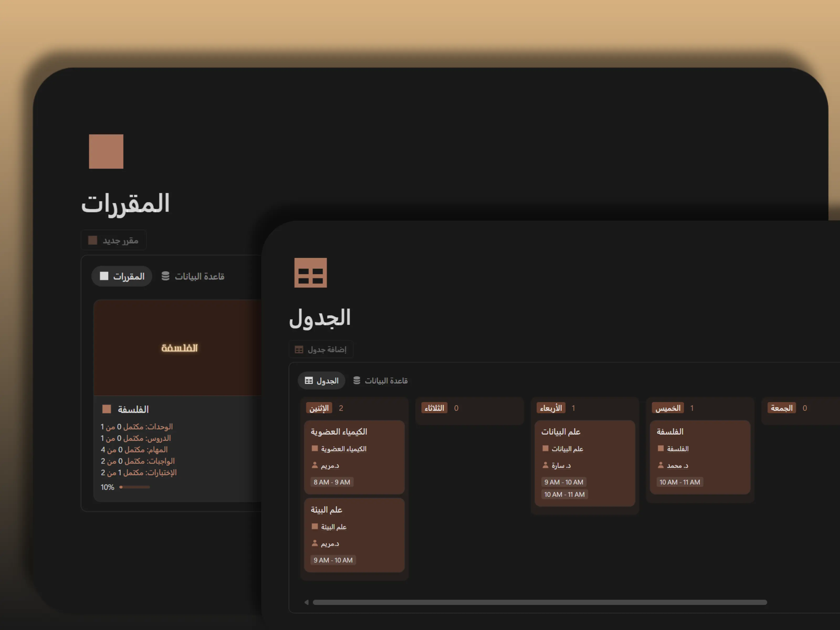
Task: Click the person icon next to د. سارة on علم البيانات
Action: tap(546, 465)
